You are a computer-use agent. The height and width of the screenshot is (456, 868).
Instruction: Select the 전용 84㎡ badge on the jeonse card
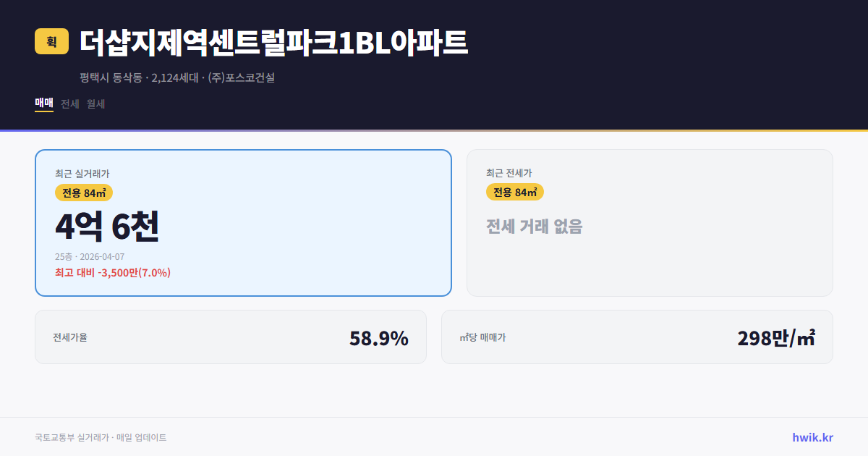516,192
